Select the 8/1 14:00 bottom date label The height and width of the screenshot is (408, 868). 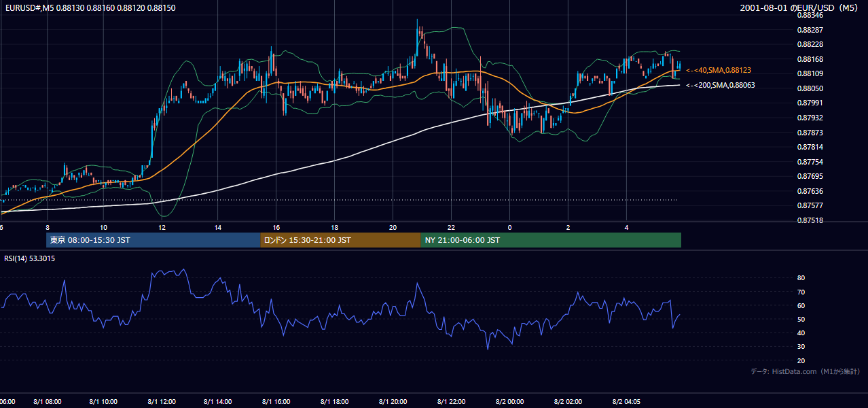click(x=219, y=402)
